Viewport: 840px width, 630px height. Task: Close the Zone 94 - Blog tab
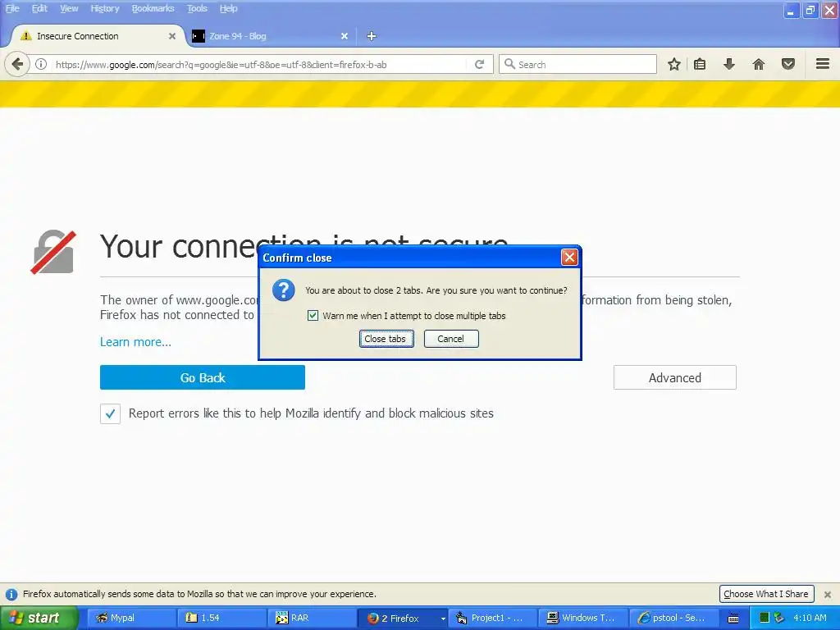click(x=345, y=36)
